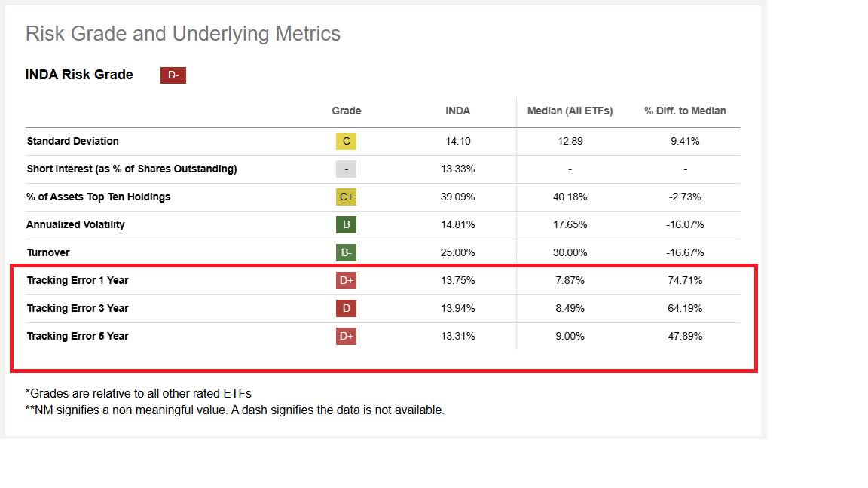Click the Tracking Error 1 Year label
868x488 pixels.
point(78,280)
